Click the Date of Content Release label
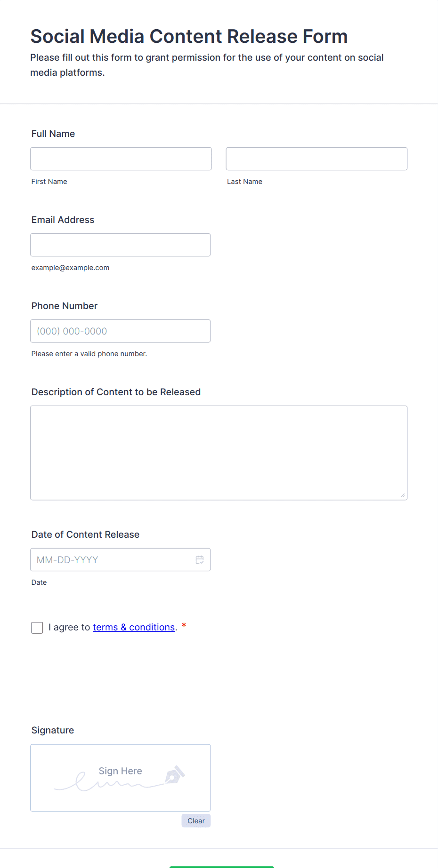The width and height of the screenshot is (438, 868). click(85, 534)
